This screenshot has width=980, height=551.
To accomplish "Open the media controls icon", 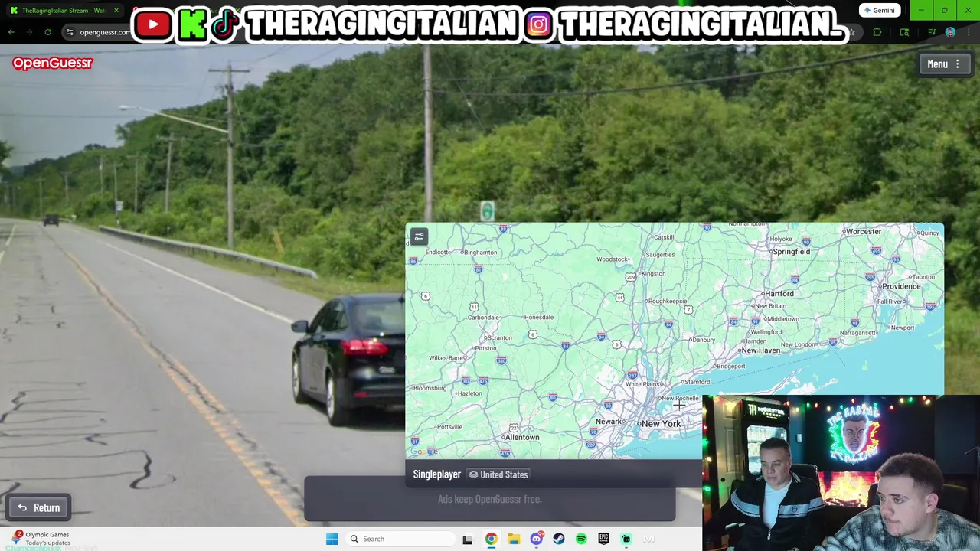I will point(931,32).
